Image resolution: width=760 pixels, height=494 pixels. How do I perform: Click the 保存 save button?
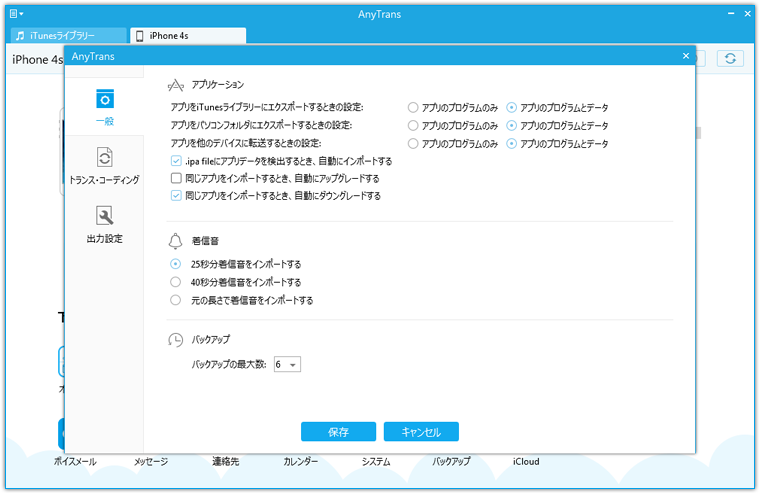point(338,431)
